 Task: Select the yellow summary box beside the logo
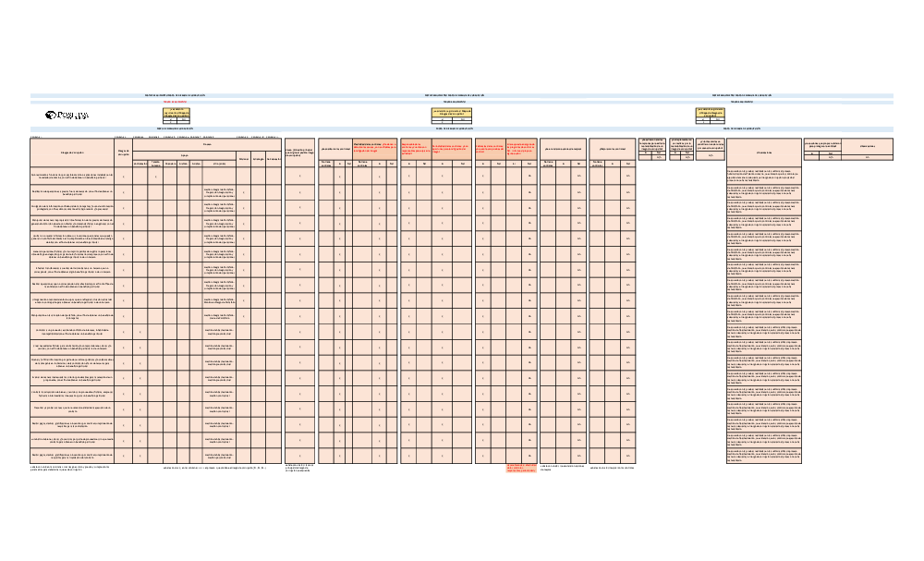pos(175,114)
